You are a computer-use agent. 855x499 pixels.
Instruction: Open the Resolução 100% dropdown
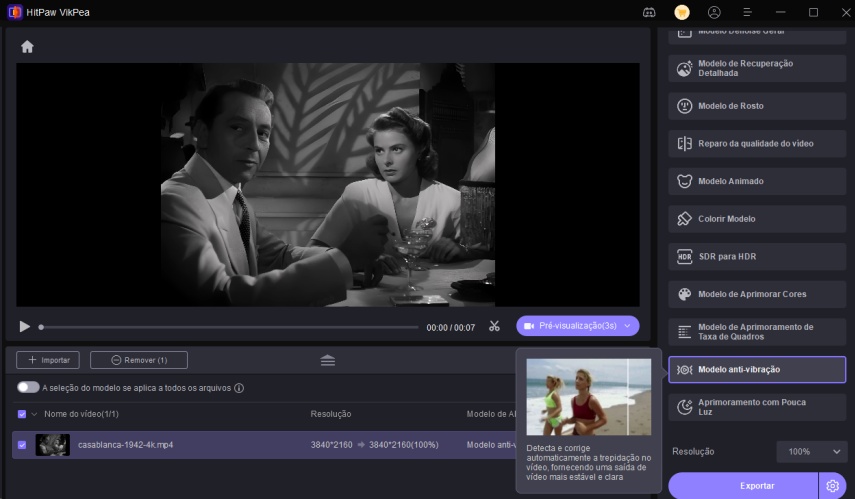[x=811, y=452]
